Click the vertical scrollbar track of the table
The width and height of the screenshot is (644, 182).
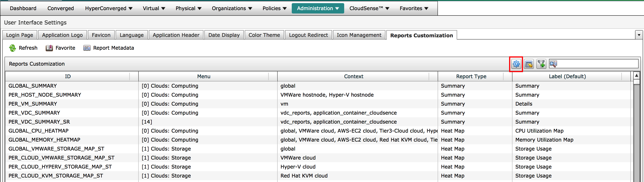click(637, 133)
